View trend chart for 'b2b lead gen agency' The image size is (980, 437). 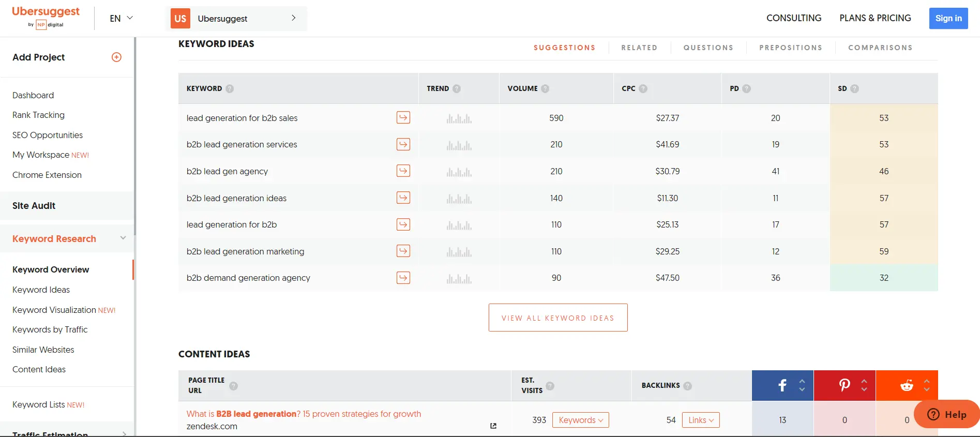coord(459,171)
